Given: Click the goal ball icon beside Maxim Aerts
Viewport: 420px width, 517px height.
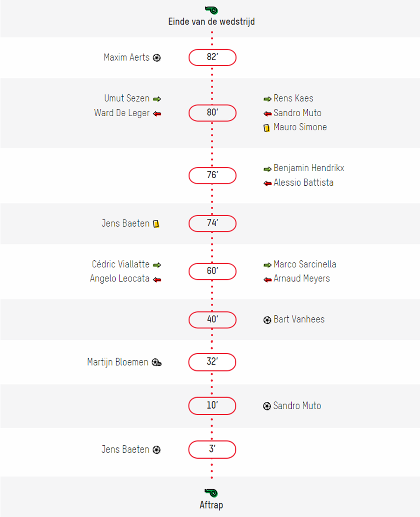Looking at the screenshot, I should point(157,58).
